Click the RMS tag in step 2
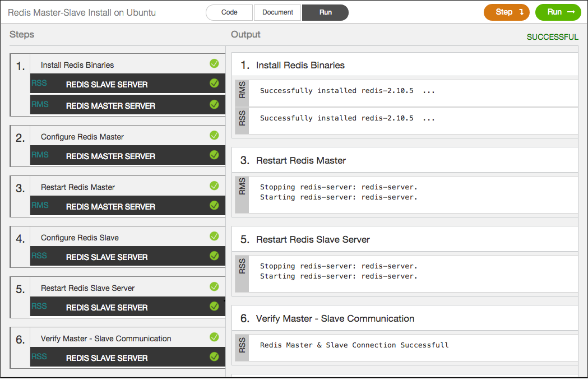 40,155
